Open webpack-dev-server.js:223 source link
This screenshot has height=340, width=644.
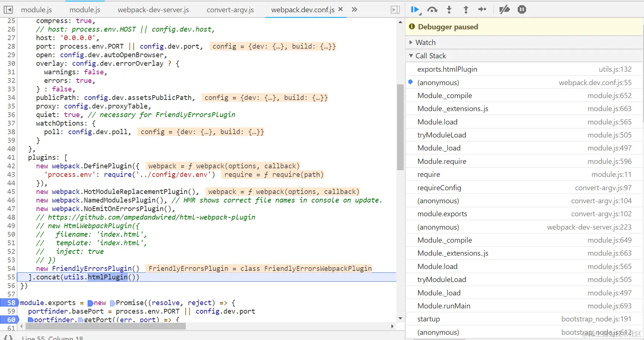(589, 227)
